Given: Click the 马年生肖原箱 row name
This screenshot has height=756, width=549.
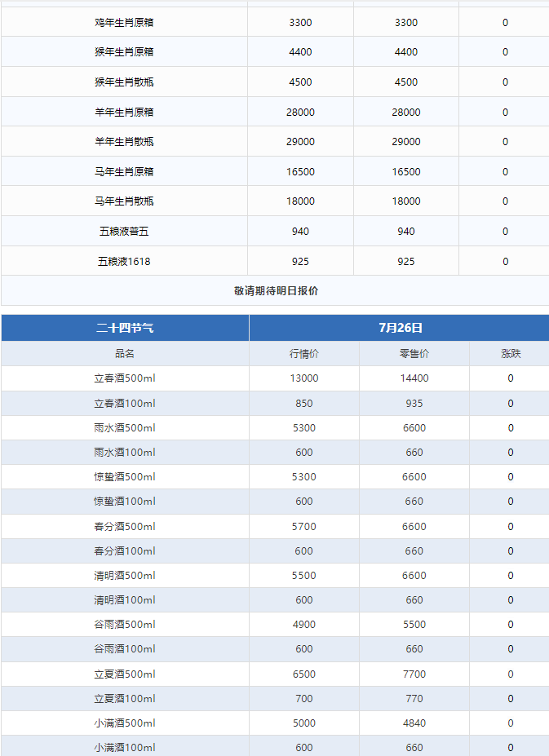Looking at the screenshot, I should click(x=124, y=171).
